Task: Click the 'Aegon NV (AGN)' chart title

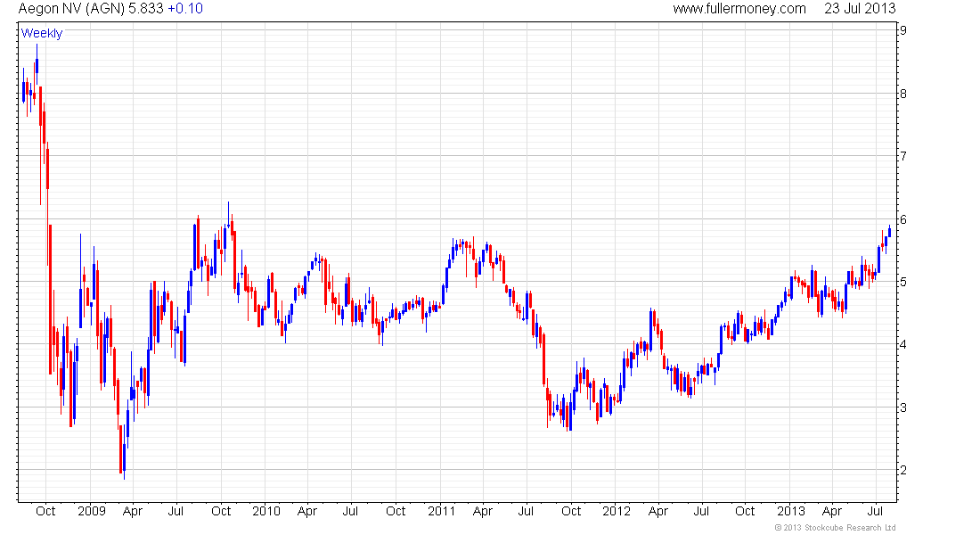Action: (72, 9)
